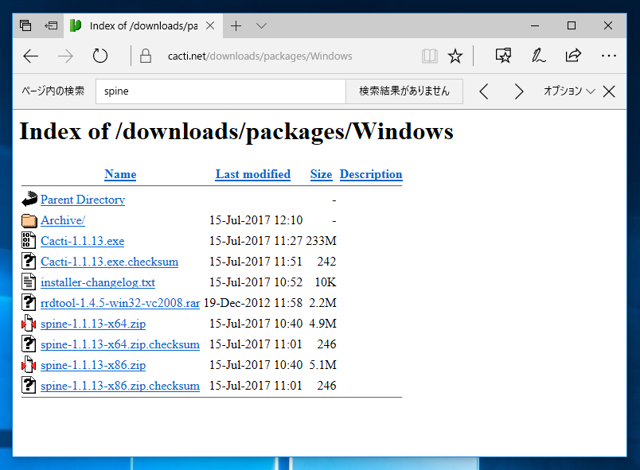The width and height of the screenshot is (640, 470).
Task: Click compressed icon beside spine-1.1.13-x64.zip
Action: pos(29,324)
